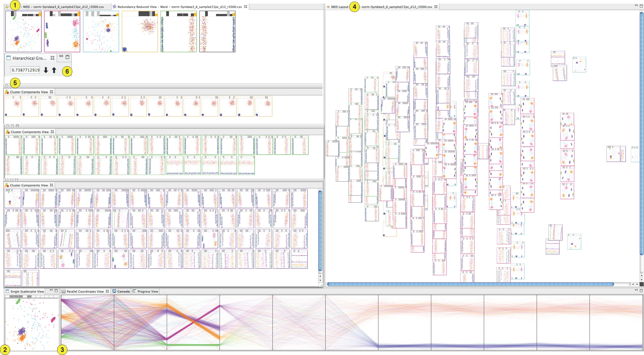Click the up arrow beside threshold value
The height and width of the screenshot is (355, 644).
[54, 70]
